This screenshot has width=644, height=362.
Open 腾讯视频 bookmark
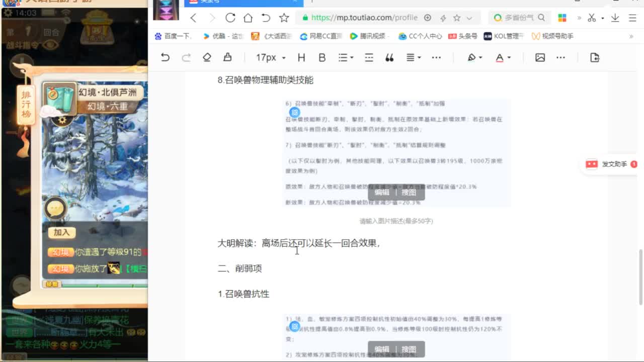click(x=369, y=36)
